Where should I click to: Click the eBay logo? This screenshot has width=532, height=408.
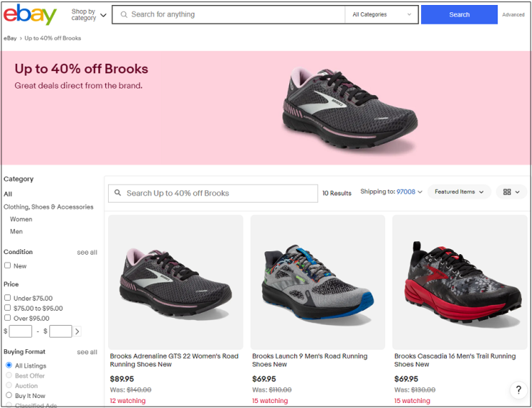coord(30,14)
